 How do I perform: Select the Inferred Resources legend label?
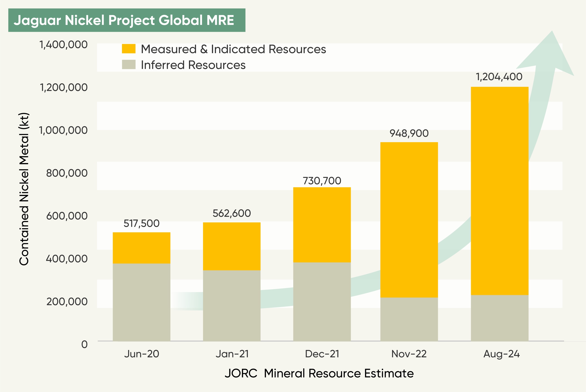tap(193, 65)
